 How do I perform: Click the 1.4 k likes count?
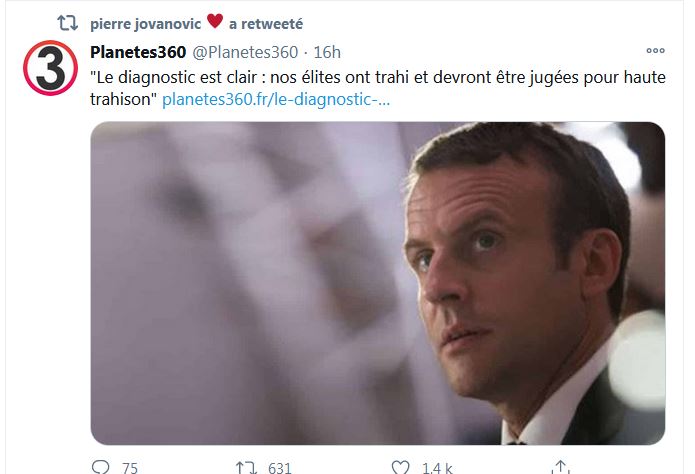coord(436,467)
